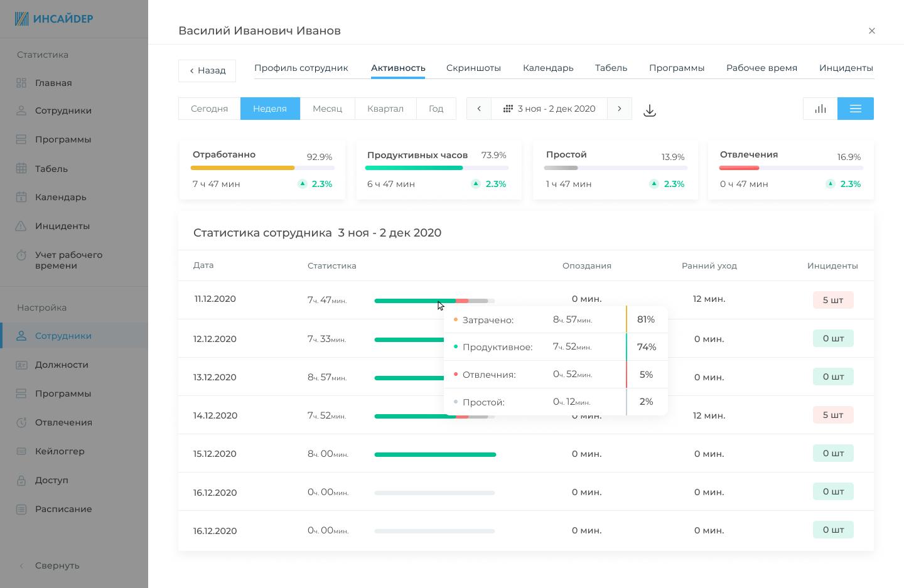This screenshot has height=588, width=904.
Task: Open the date range calendar picker
Action: (x=549, y=109)
